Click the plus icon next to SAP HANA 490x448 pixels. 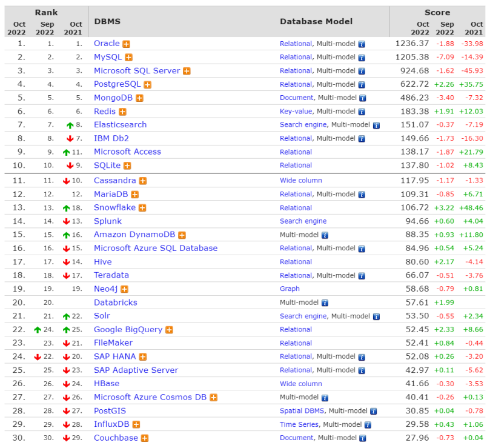[143, 357]
